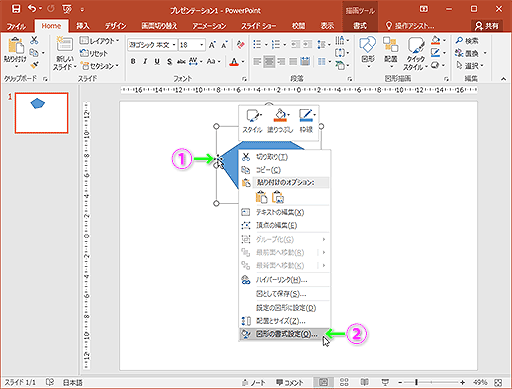Select slide 1 thumbnail

coord(41,113)
